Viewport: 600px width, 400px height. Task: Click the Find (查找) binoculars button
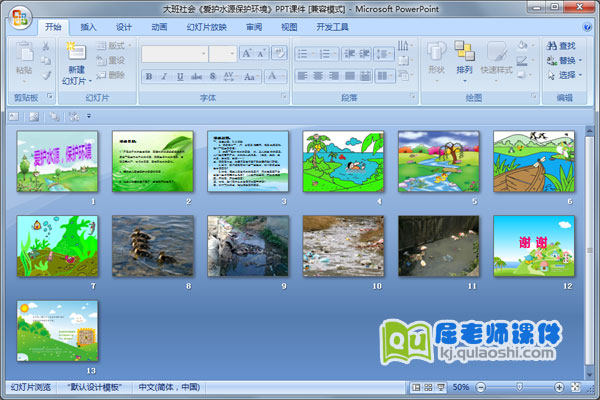click(x=561, y=46)
